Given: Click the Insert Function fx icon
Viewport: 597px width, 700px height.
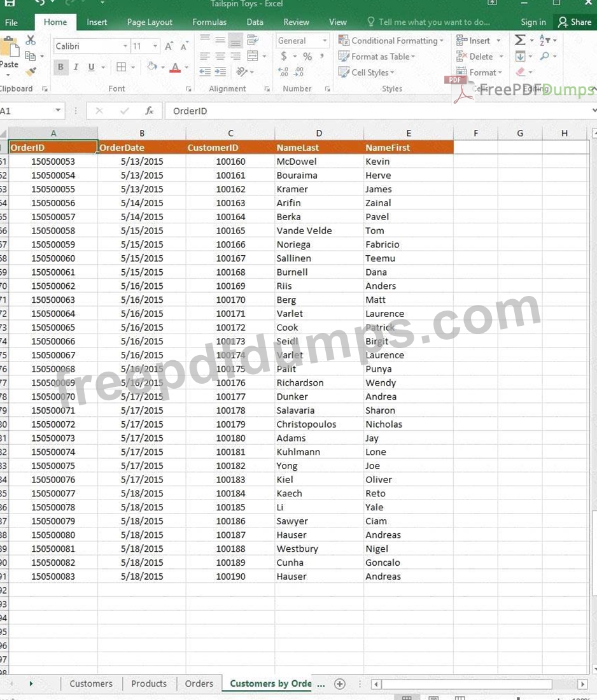Looking at the screenshot, I should pyautogui.click(x=150, y=111).
